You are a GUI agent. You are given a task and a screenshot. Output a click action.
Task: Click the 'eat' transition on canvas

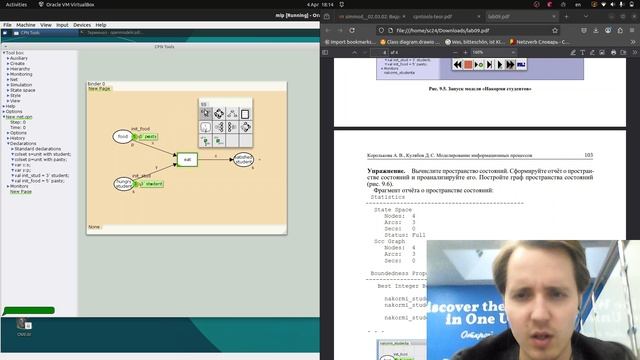click(x=187, y=160)
